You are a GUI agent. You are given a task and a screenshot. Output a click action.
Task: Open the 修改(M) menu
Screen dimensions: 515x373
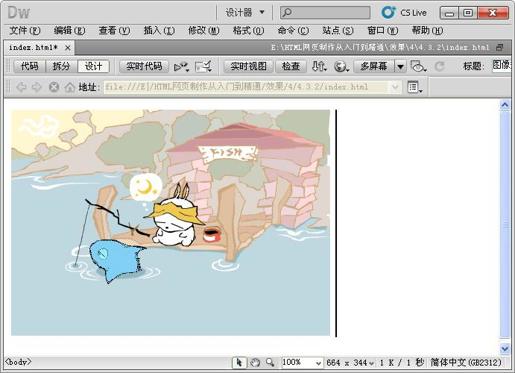(204, 31)
